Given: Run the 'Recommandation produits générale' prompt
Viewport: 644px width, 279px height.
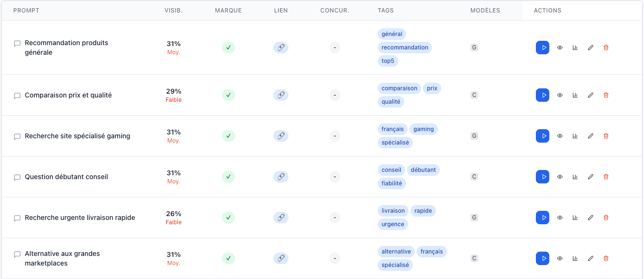Looking at the screenshot, I should click(x=543, y=48).
